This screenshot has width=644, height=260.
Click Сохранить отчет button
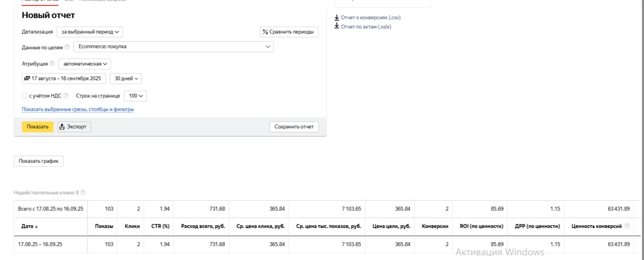click(x=294, y=127)
